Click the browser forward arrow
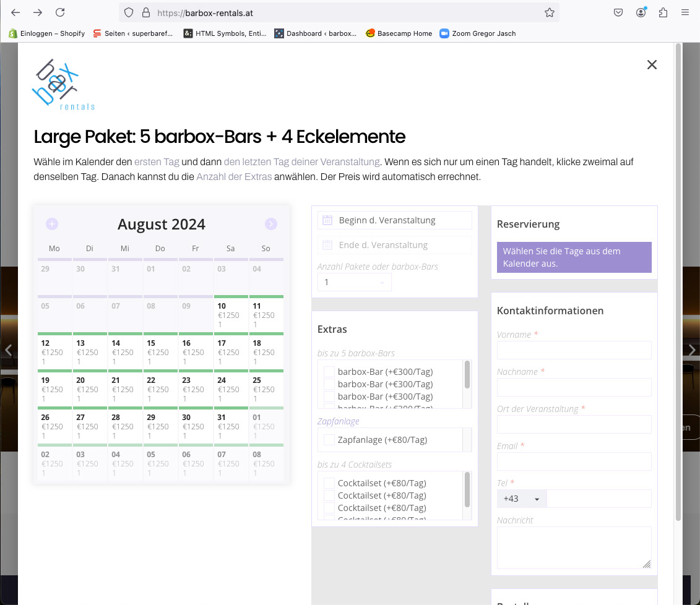The height and width of the screenshot is (605, 700). pos(38,12)
